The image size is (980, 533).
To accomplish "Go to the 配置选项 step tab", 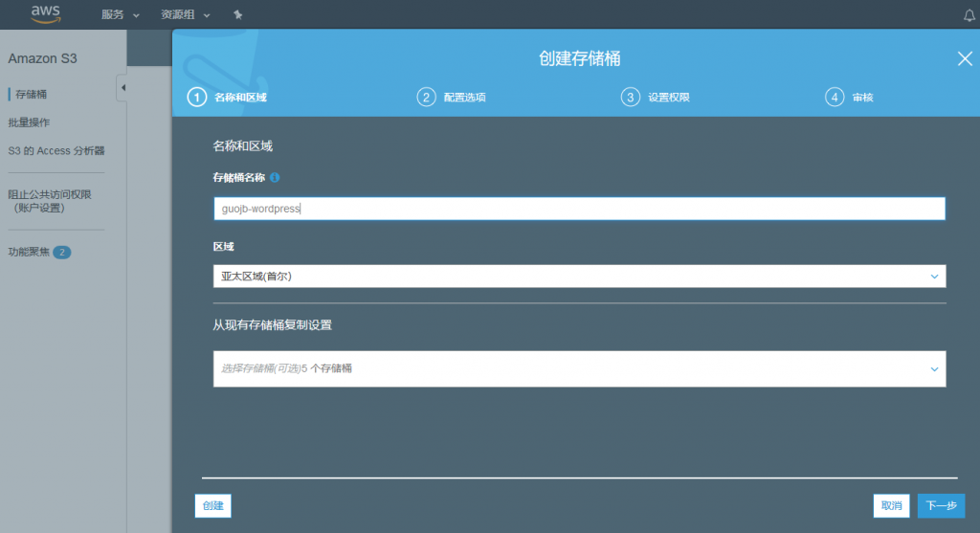I will pos(464,98).
